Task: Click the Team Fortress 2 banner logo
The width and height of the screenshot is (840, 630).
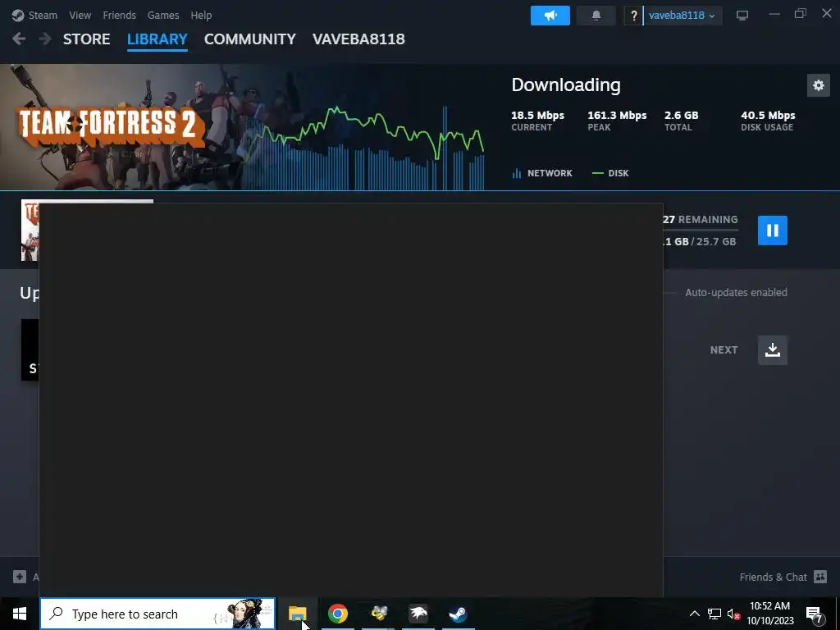Action: click(x=112, y=126)
